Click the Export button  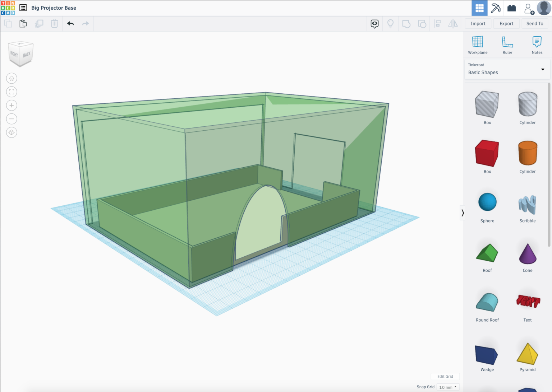click(x=506, y=24)
